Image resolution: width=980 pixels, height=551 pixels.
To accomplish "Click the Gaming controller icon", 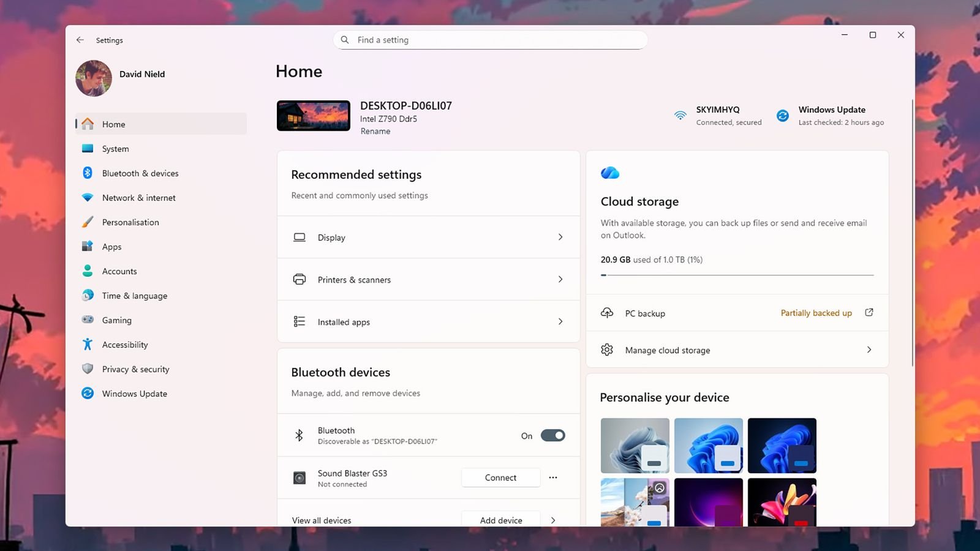I will [x=88, y=320].
